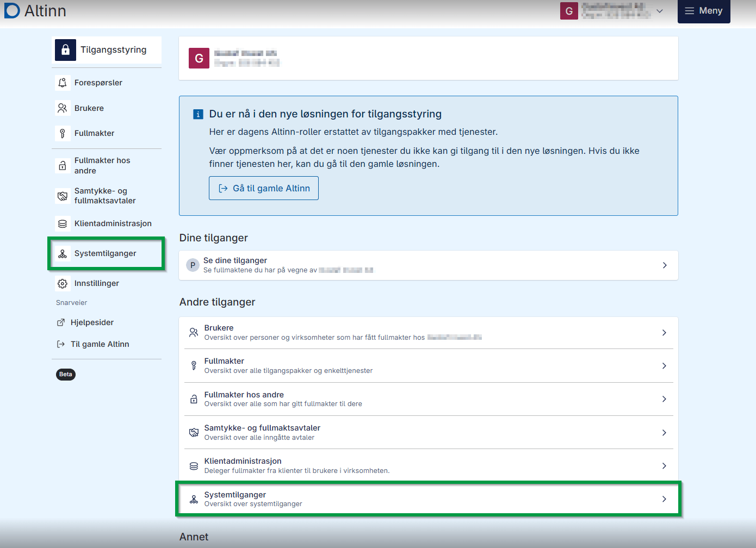Screen dimensions: 756x548
Task: Select Fullmakter hos andre in sidebar
Action: pos(107,165)
